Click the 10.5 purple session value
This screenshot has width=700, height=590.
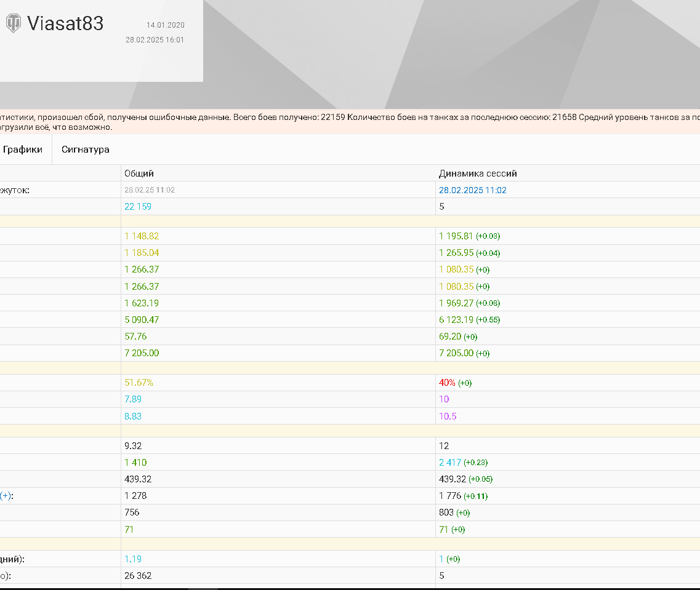[x=448, y=416]
